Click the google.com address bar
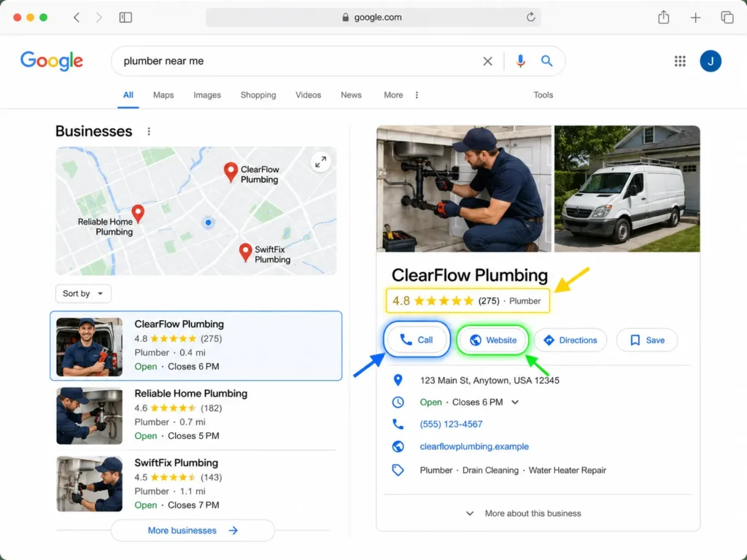 373,17
